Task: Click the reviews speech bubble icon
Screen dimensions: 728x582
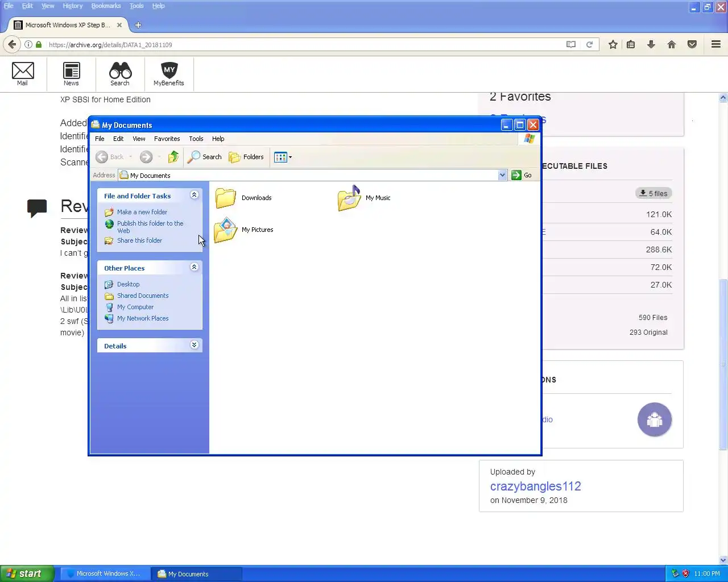Action: [37, 208]
